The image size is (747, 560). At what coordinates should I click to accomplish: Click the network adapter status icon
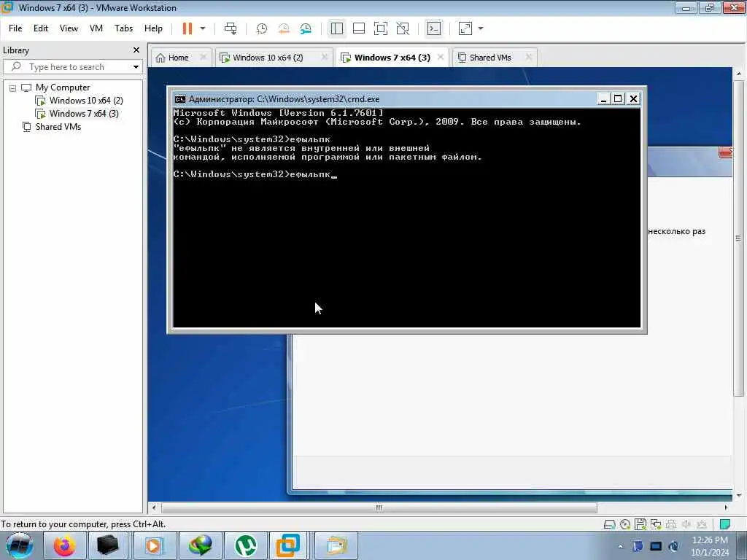point(656,524)
